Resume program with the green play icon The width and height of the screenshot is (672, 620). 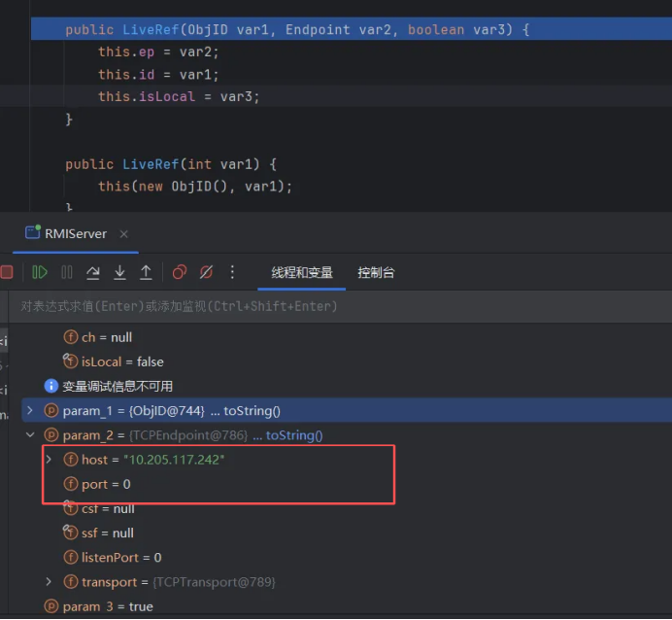click(40, 273)
